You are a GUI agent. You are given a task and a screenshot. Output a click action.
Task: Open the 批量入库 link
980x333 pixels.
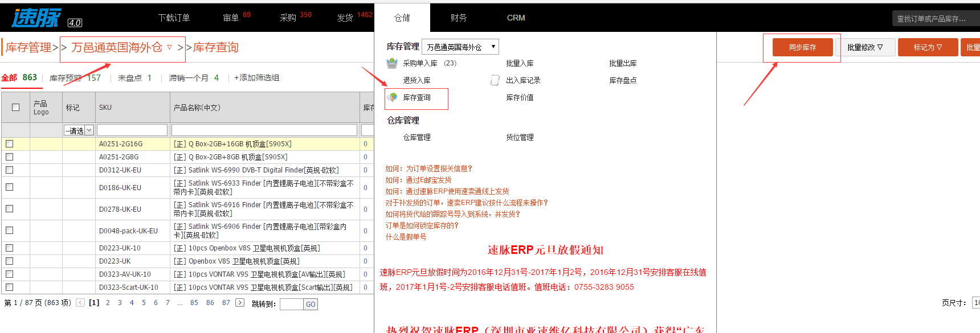coord(520,63)
